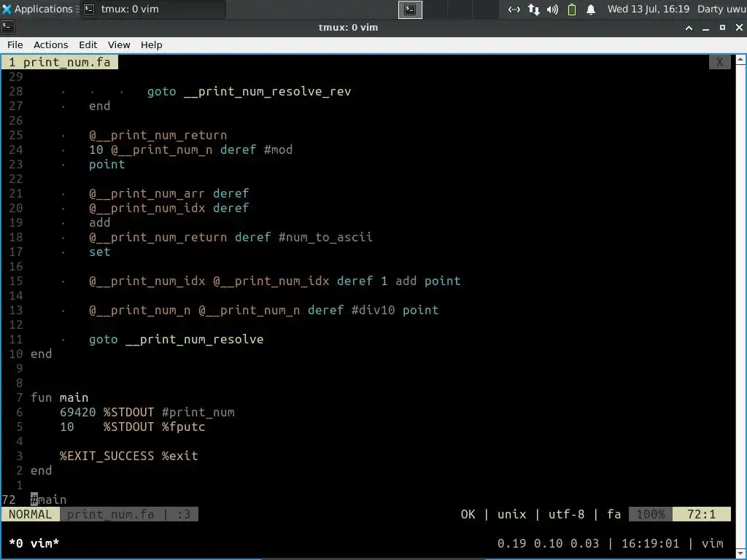Click '%EXIT_SUCCESS' constant
Image resolution: width=747 pixels, height=560 pixels.
[x=107, y=456]
